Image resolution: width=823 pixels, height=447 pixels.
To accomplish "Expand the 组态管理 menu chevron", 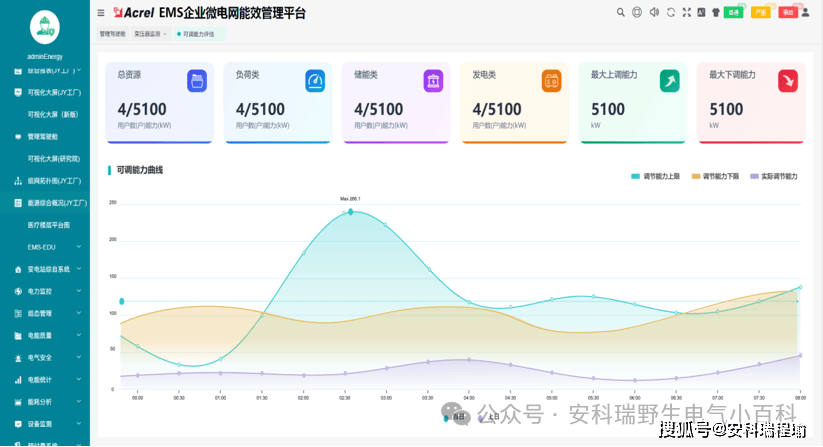I will [79, 313].
